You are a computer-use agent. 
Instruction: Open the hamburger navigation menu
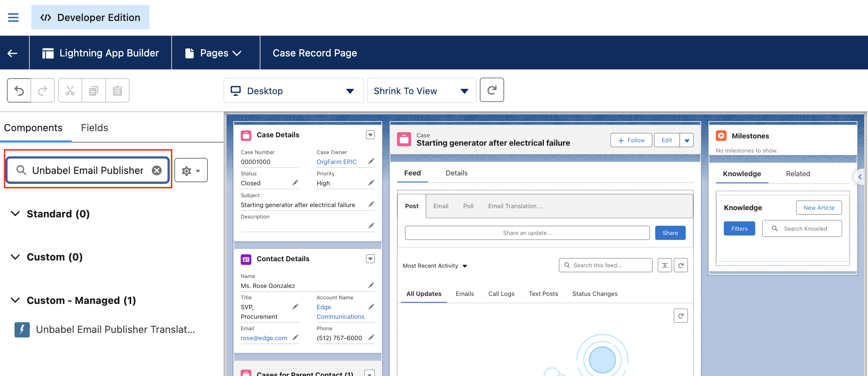pyautogui.click(x=13, y=18)
